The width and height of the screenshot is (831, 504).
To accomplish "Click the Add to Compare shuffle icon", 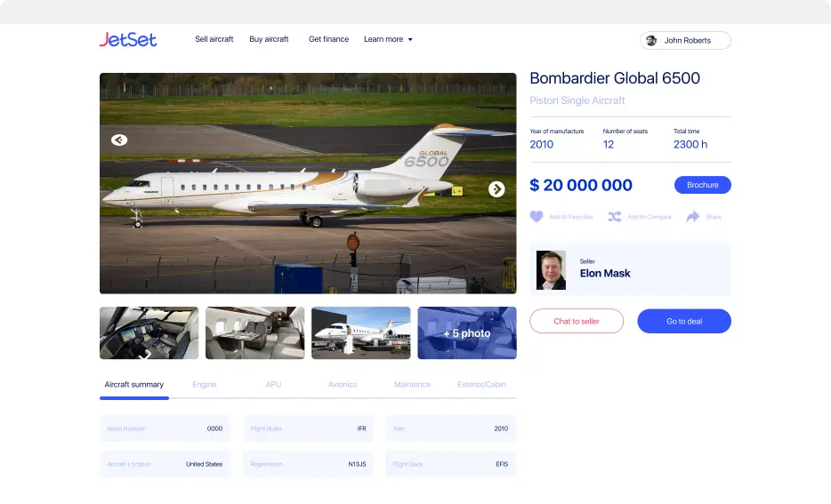I will click(615, 217).
